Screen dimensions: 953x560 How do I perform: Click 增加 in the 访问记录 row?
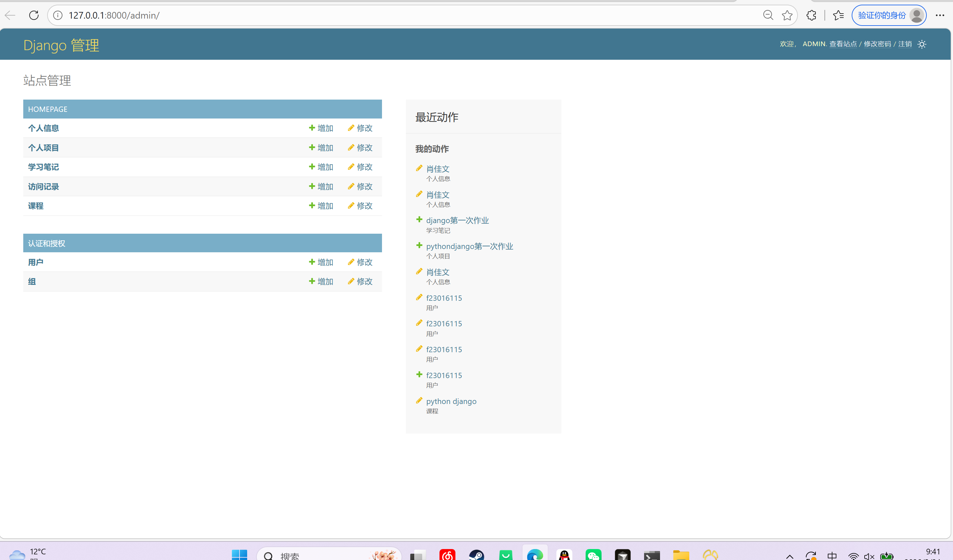[321, 187]
